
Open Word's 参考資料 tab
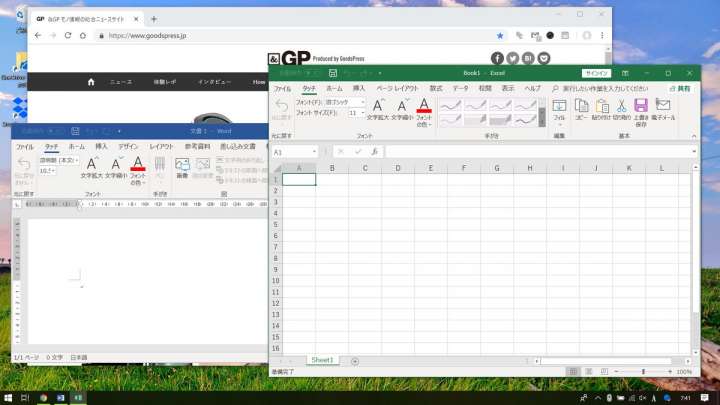(x=197, y=146)
